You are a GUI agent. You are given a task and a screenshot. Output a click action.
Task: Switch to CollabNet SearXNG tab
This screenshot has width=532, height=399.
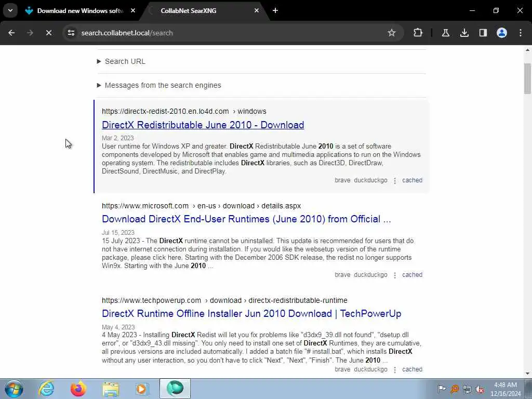(204, 11)
